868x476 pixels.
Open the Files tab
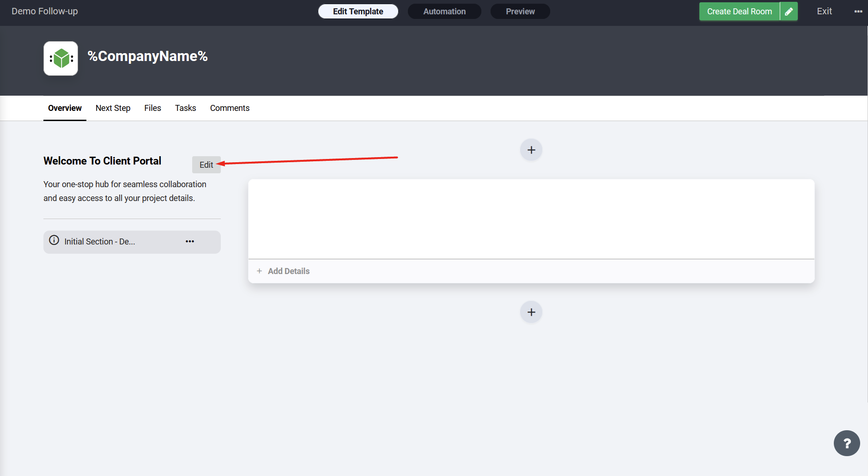pos(152,108)
